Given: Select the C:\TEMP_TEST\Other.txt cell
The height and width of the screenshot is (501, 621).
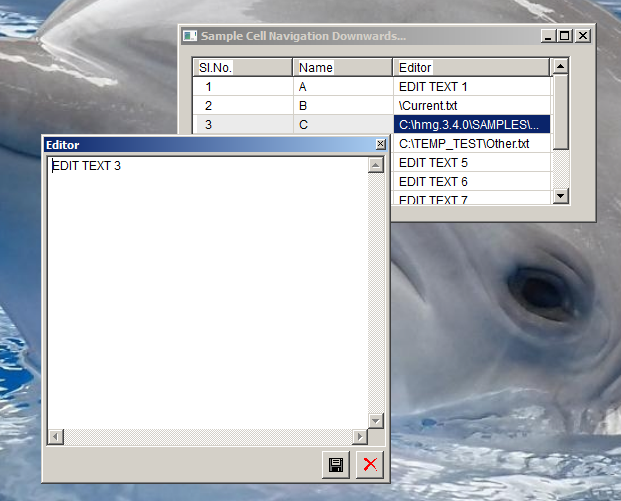Looking at the screenshot, I should click(472, 143).
